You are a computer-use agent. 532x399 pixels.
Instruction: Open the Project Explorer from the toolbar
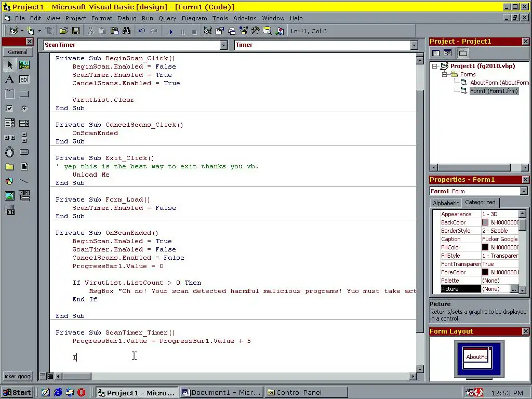pyautogui.click(x=208, y=31)
